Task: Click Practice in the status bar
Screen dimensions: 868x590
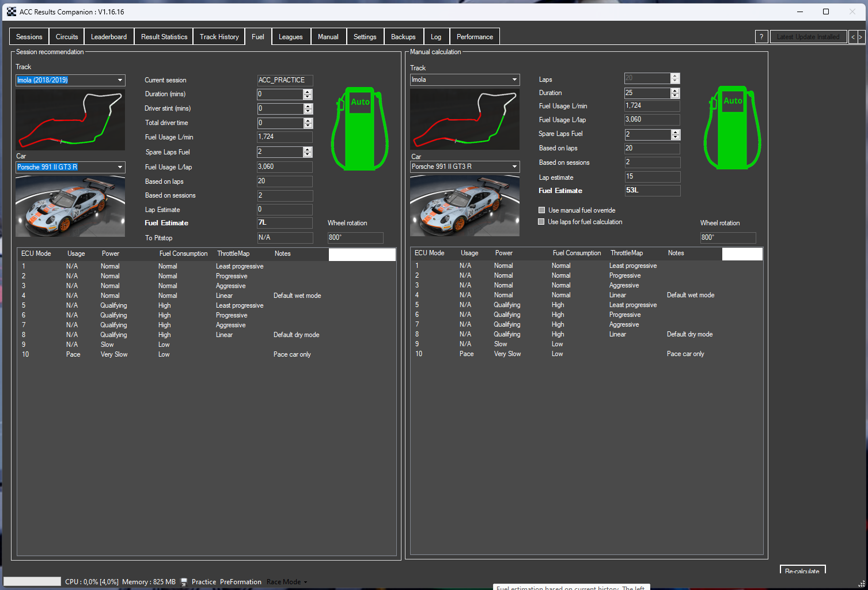Action: click(204, 582)
